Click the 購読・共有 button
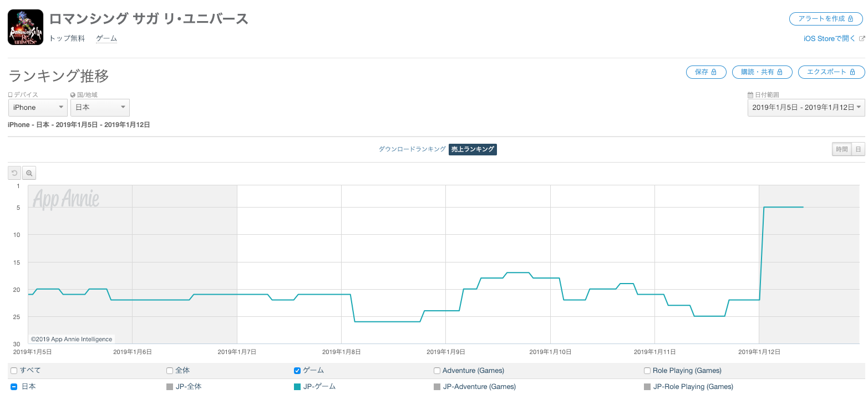The width and height of the screenshot is (868, 404). tap(762, 72)
